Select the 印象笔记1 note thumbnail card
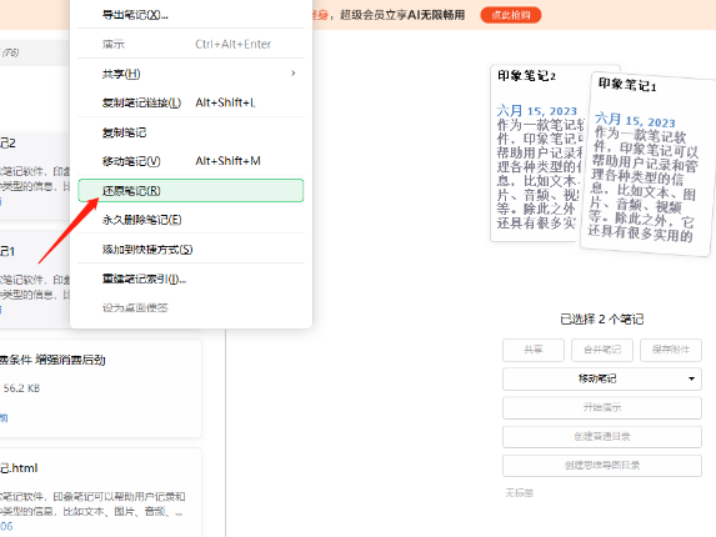 [648, 163]
